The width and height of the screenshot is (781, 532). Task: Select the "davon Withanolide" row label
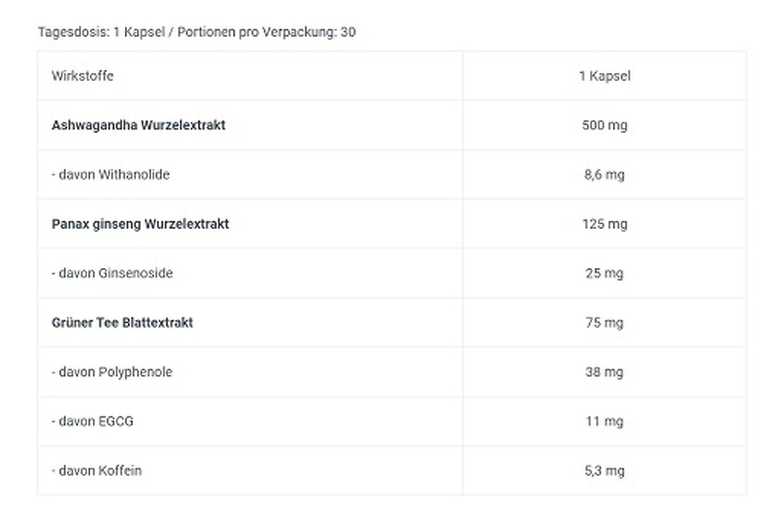[111, 174]
